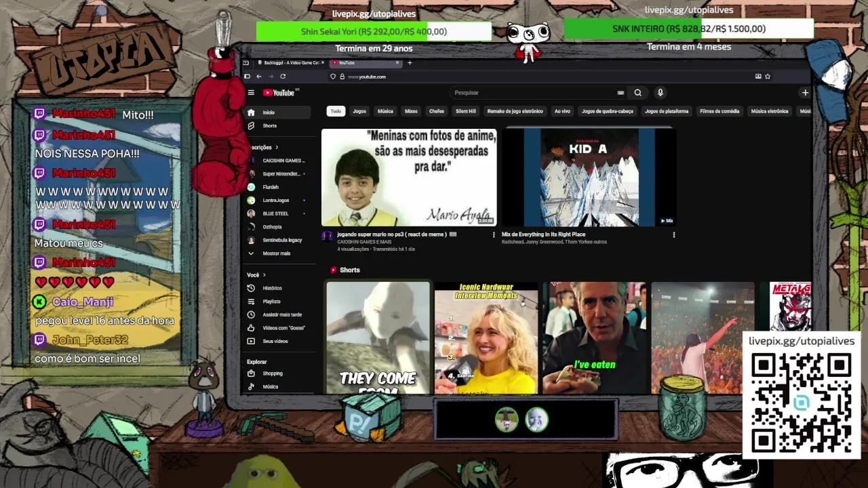
Task: Select the Tudo filter chip
Action: 336,111
